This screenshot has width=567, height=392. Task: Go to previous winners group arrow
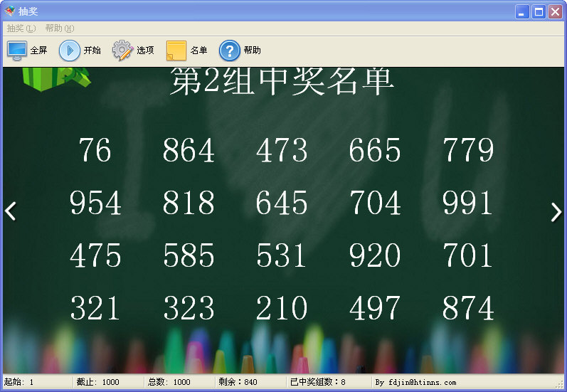point(11,211)
